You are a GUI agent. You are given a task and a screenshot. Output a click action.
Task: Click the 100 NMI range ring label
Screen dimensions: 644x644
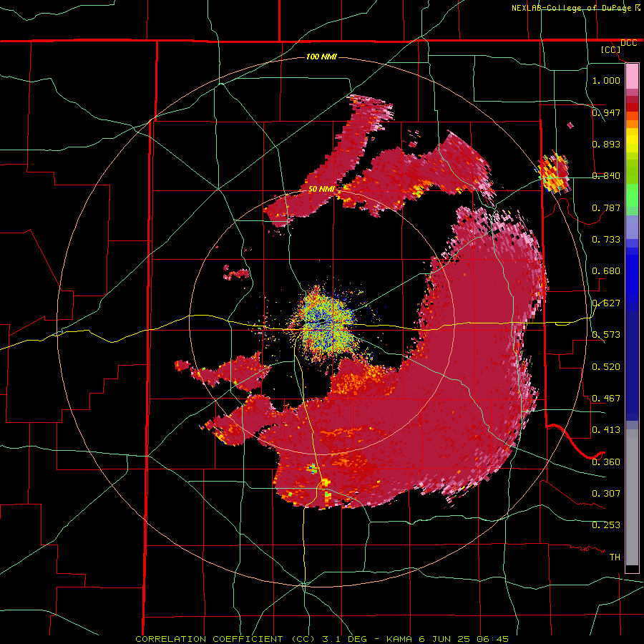321,57
